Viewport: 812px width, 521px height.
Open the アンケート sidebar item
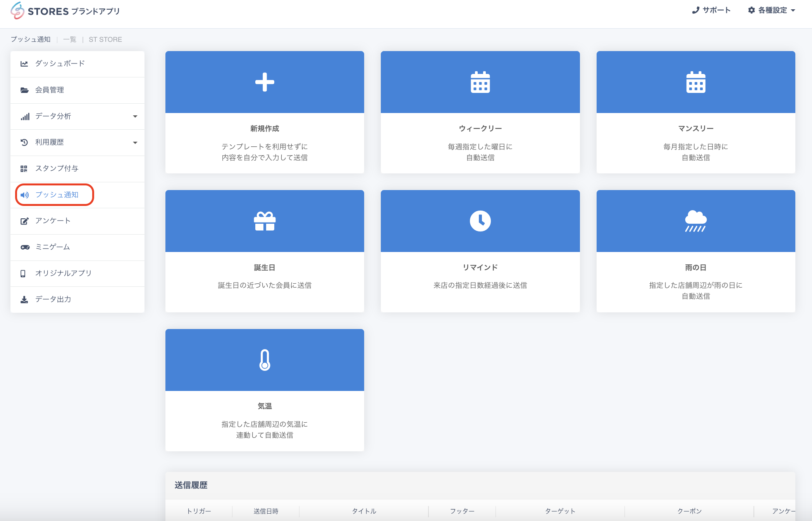[53, 221]
